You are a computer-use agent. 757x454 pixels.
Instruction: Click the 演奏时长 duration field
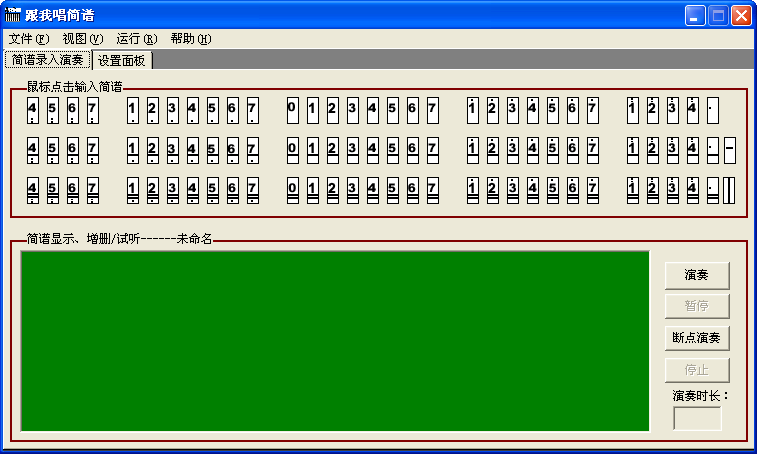click(697, 418)
